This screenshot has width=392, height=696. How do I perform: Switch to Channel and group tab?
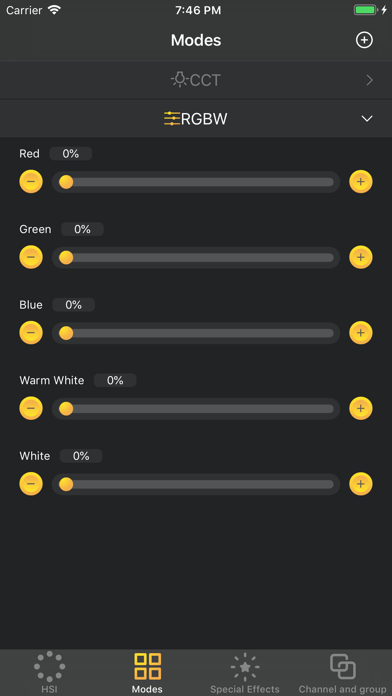342,672
